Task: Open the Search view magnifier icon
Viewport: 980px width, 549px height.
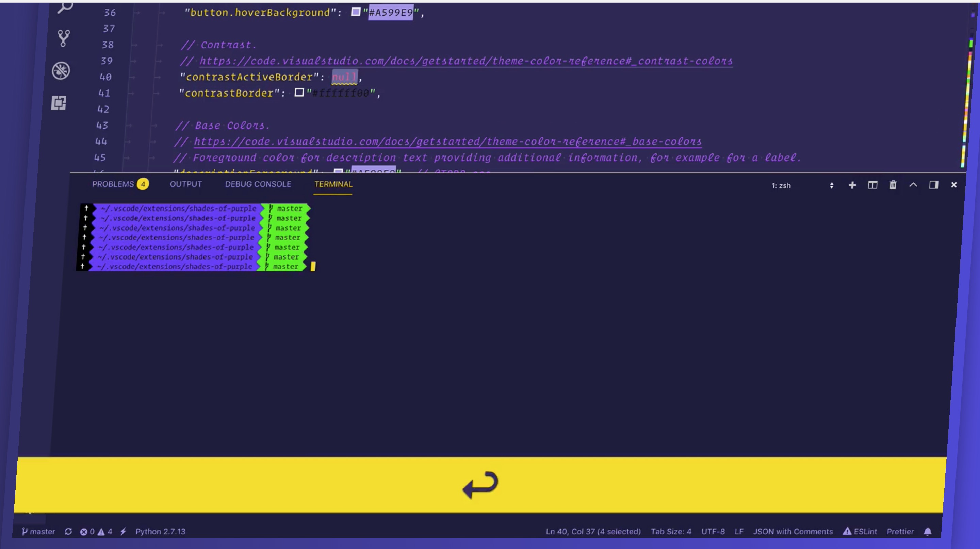Action: (65, 7)
